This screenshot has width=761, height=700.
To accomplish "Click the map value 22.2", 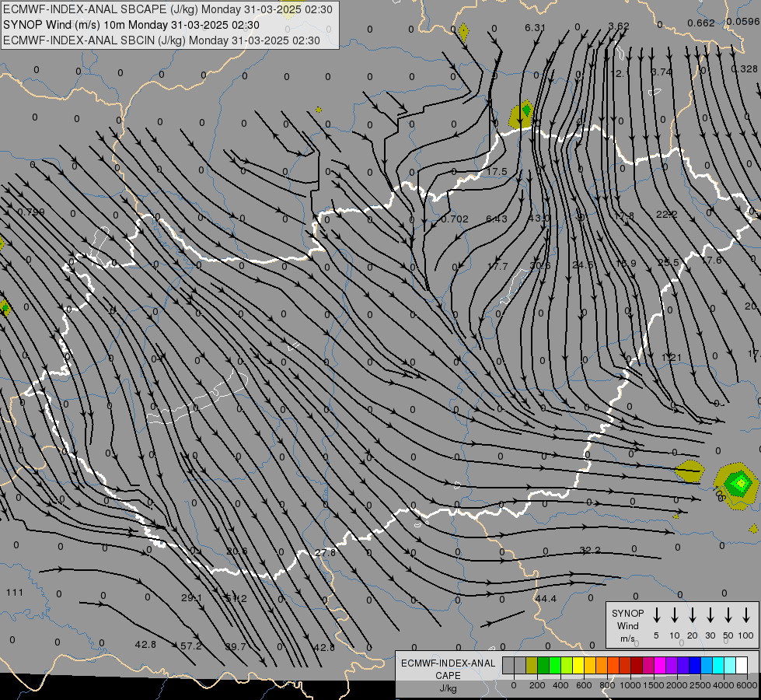I will click(x=667, y=214).
